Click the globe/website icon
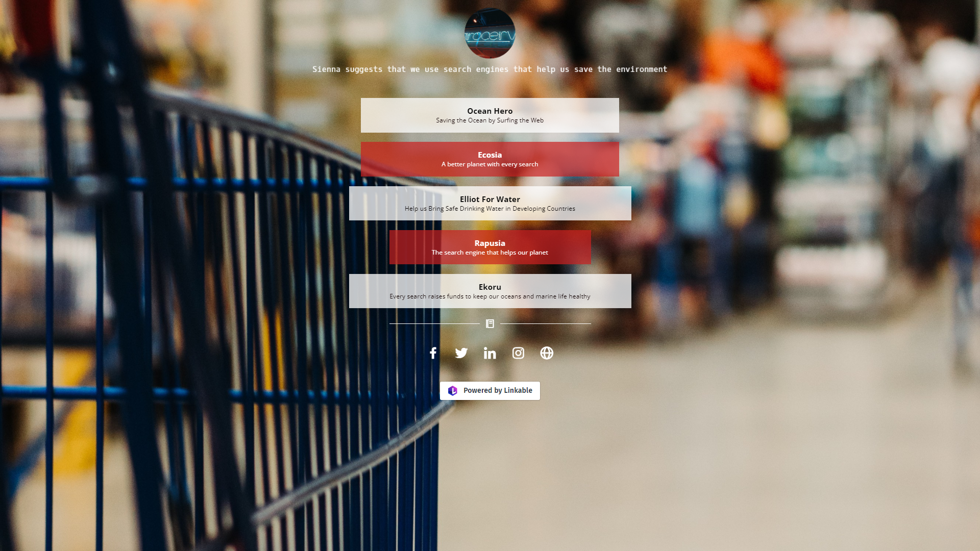This screenshot has width=980, height=551. click(x=547, y=353)
